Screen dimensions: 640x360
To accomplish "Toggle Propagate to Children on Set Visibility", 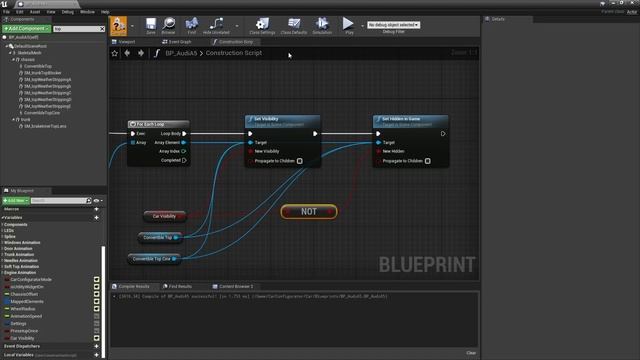I will click(300, 161).
